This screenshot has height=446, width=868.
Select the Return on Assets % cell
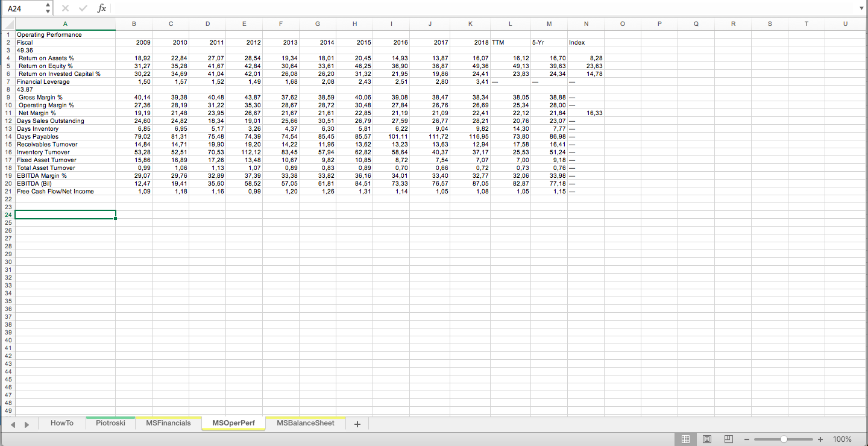point(65,58)
